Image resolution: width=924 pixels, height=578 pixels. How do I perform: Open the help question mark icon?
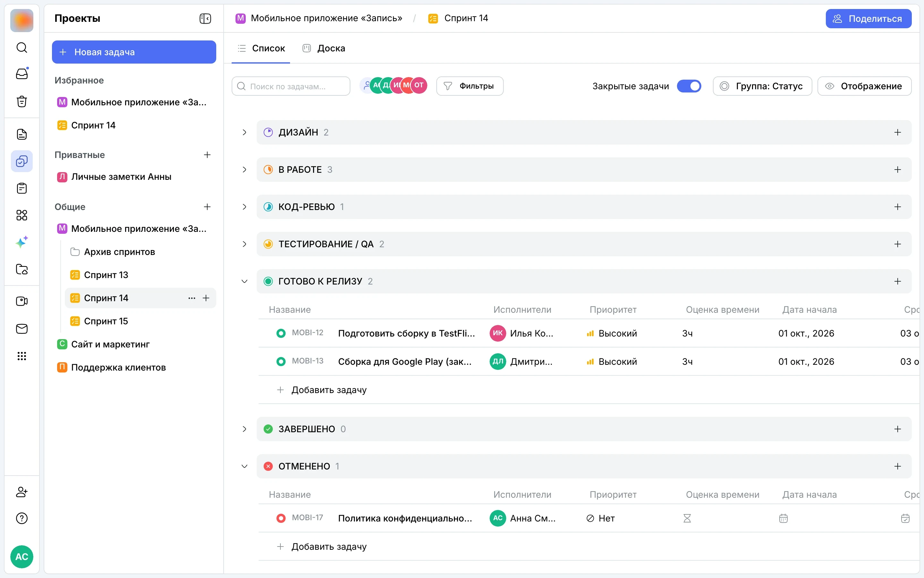22,518
